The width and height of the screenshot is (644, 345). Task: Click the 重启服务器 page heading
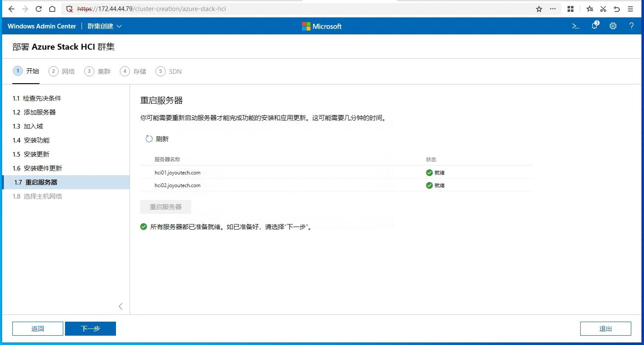point(161,101)
